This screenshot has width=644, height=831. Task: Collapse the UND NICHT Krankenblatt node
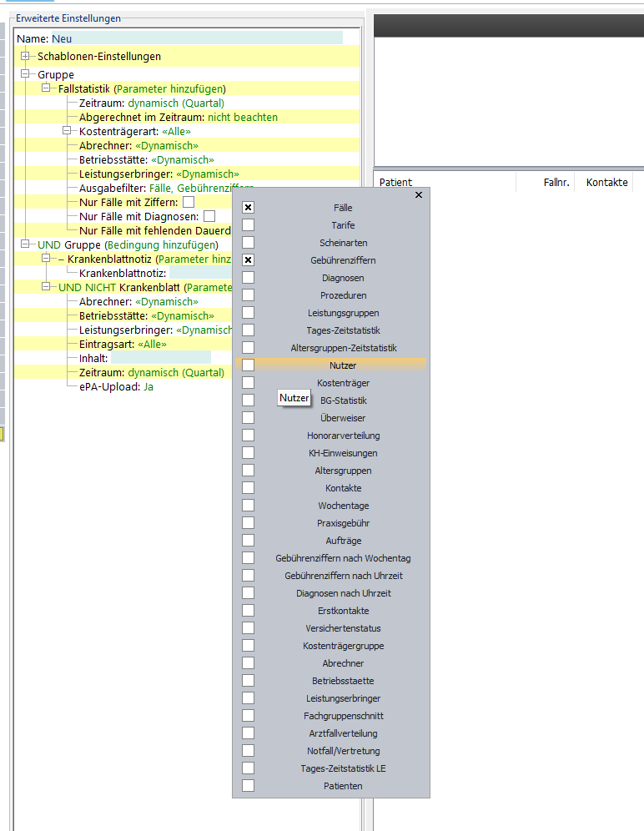point(46,286)
